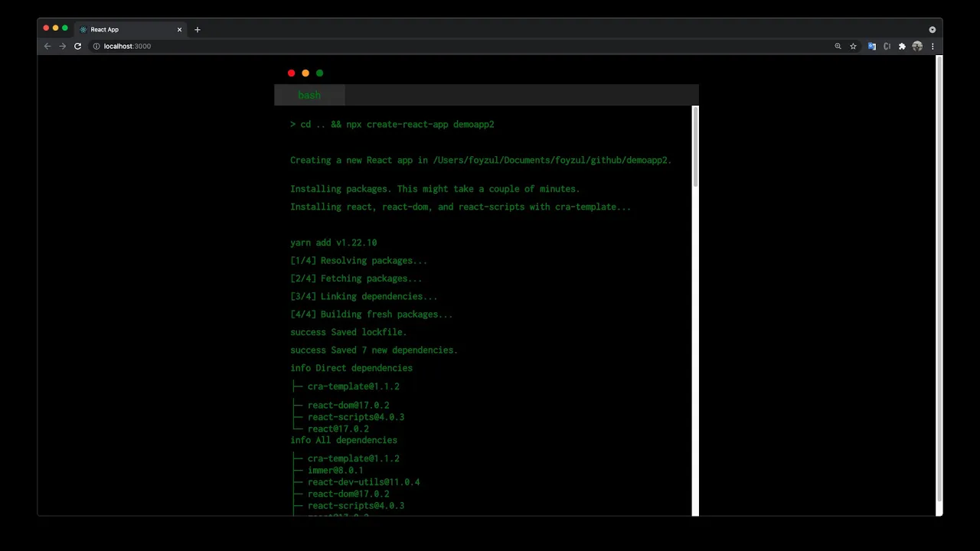Close the Chrome window with red button
The width and height of the screenshot is (980, 551).
pos(46,28)
